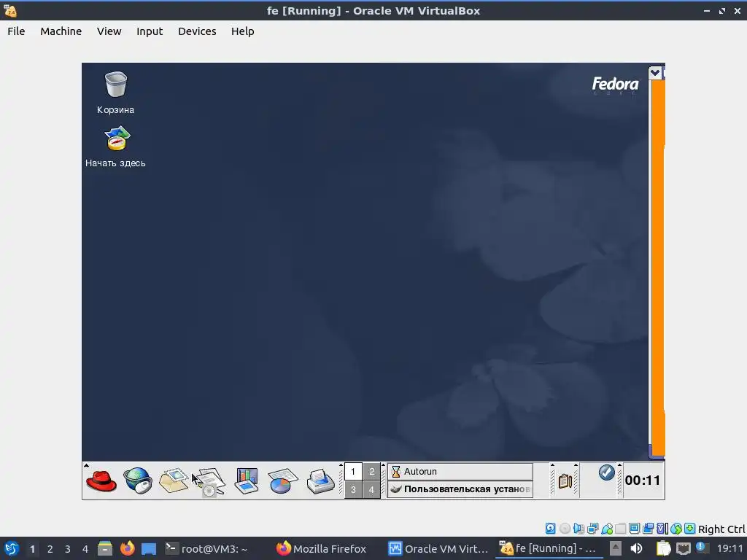Select Autorun task in guest window list
This screenshot has width=747, height=560.
click(460, 472)
